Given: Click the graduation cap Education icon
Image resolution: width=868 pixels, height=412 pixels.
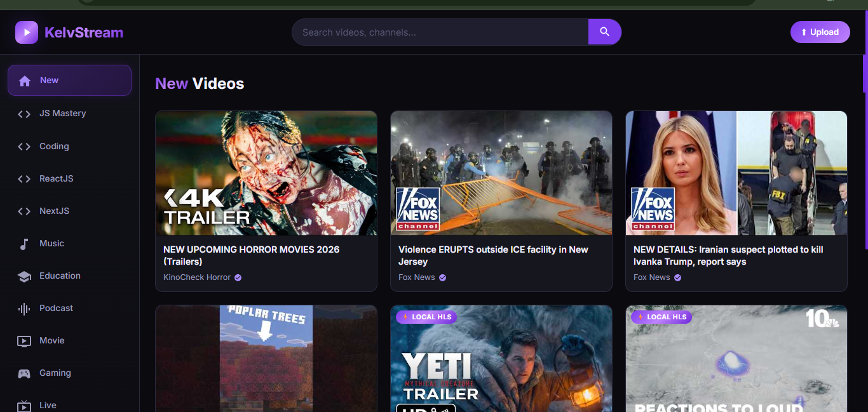Looking at the screenshot, I should (24, 276).
